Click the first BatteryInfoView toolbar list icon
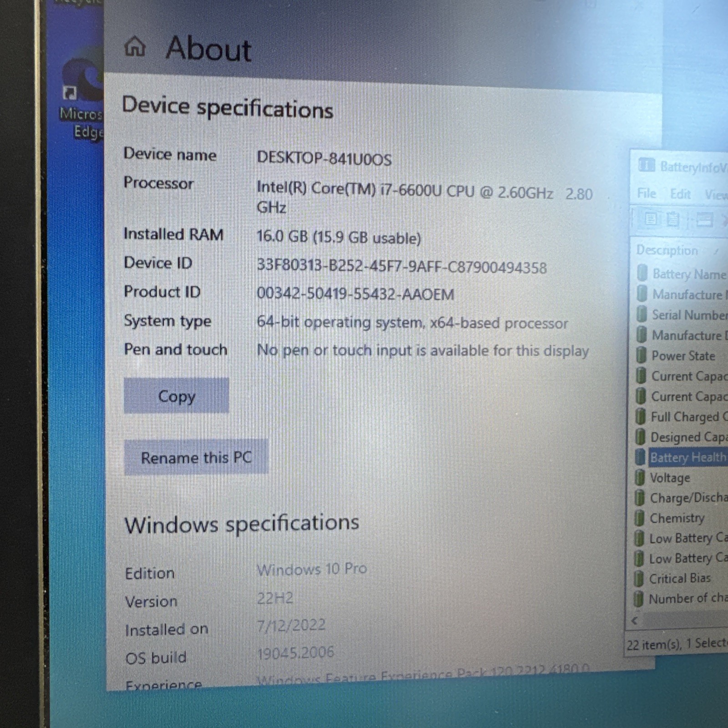Screen dimensions: 728x728 (x=651, y=219)
